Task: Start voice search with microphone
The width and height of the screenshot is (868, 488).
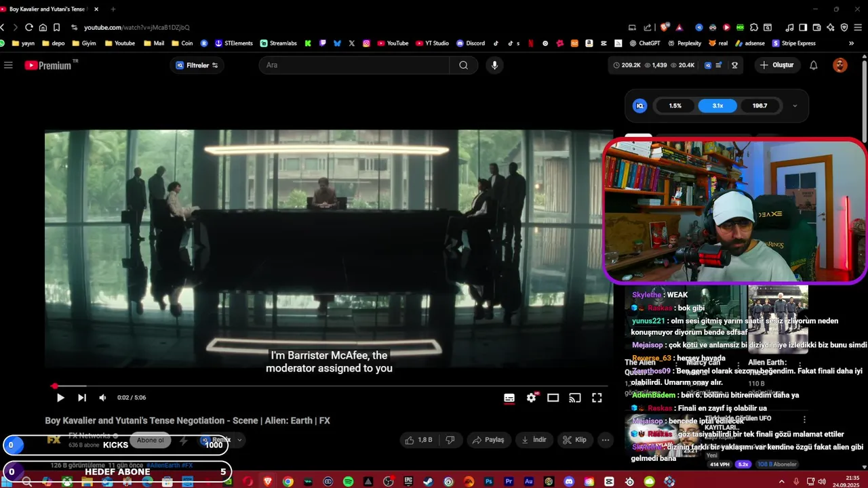Action: (x=494, y=65)
